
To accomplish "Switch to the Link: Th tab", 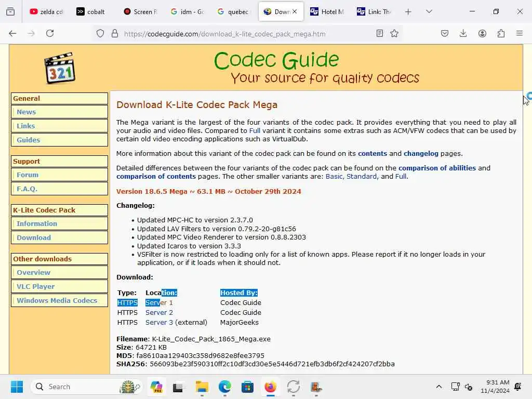I will pos(374,12).
